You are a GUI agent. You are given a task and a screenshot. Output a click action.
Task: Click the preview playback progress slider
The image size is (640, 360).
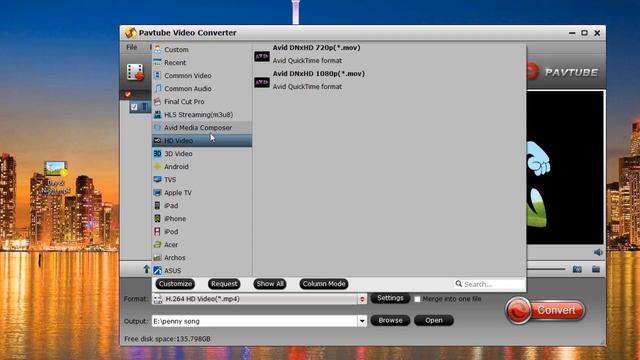point(546,269)
